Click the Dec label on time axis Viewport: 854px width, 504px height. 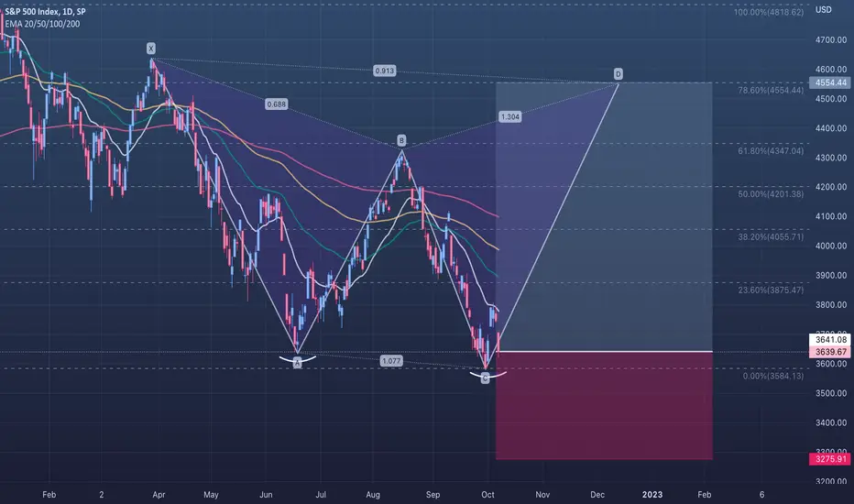pyautogui.click(x=597, y=495)
